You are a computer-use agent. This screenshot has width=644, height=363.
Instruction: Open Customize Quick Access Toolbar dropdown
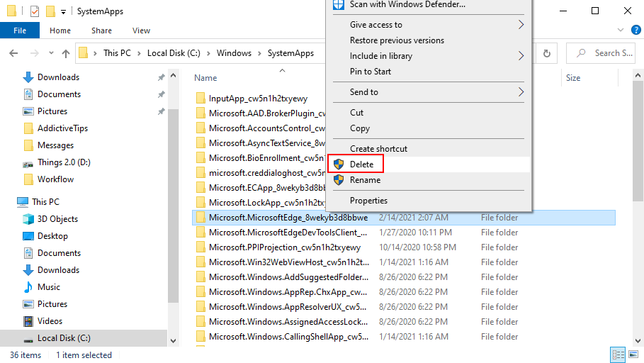tap(63, 11)
